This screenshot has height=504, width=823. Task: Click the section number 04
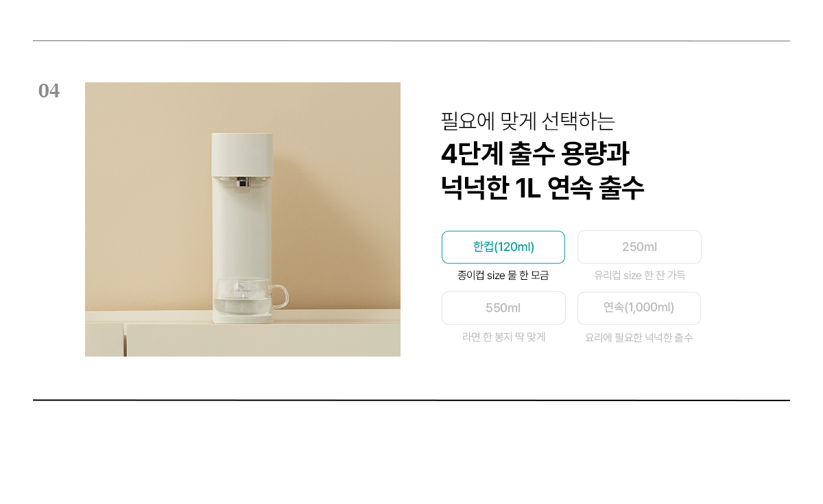tap(49, 91)
